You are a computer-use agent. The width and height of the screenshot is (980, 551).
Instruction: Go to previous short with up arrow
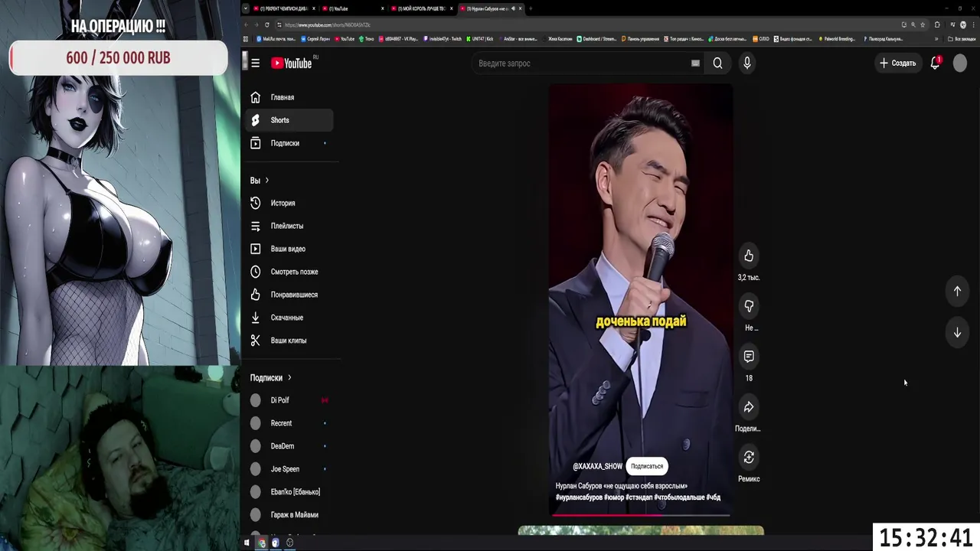[957, 291]
